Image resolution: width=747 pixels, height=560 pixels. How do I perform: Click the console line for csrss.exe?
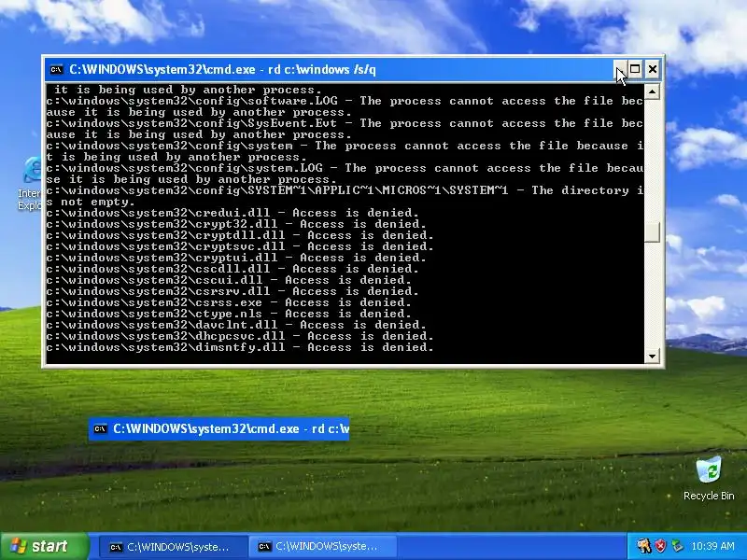coord(229,302)
